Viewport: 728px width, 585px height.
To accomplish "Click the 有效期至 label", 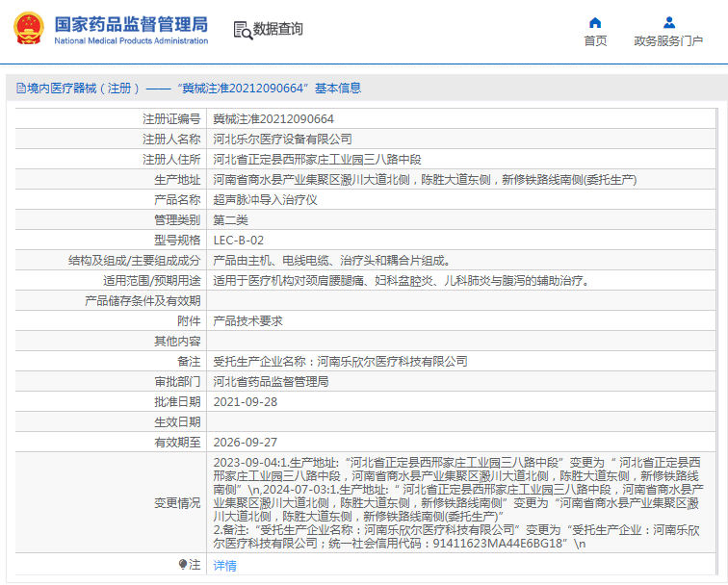I will [177, 442].
